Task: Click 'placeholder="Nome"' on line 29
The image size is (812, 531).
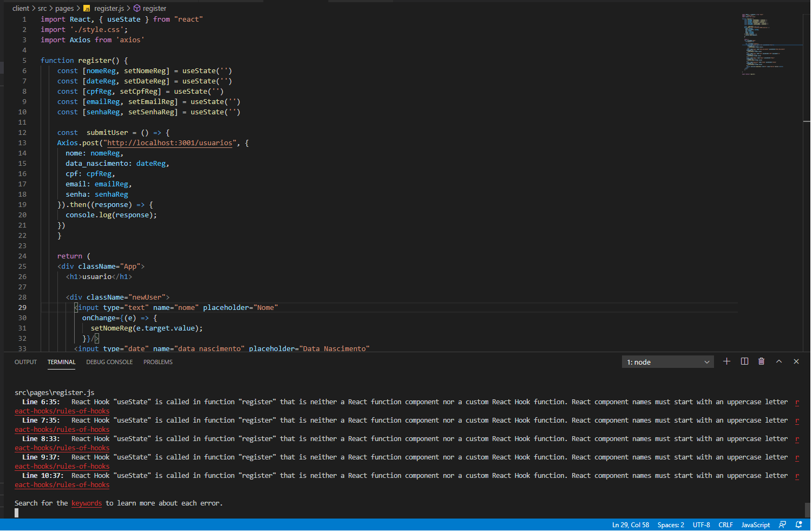Action: click(240, 308)
